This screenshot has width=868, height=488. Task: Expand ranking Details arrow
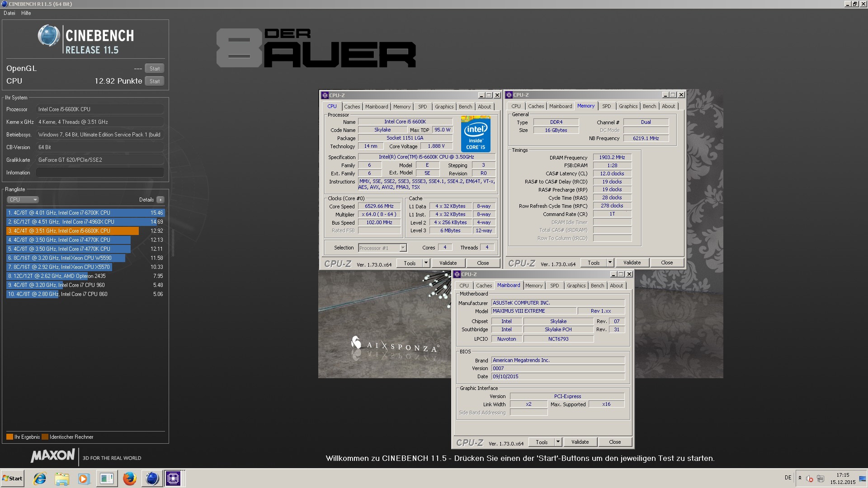(160, 200)
